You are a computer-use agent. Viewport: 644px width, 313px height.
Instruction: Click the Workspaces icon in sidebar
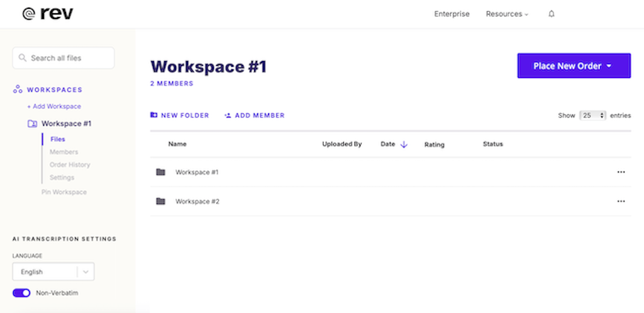click(18, 90)
